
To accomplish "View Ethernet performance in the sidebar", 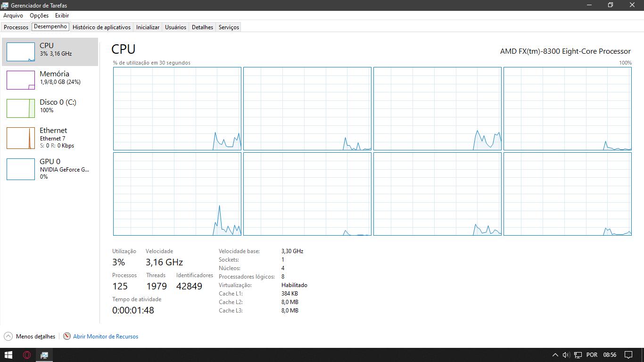I will (x=50, y=138).
